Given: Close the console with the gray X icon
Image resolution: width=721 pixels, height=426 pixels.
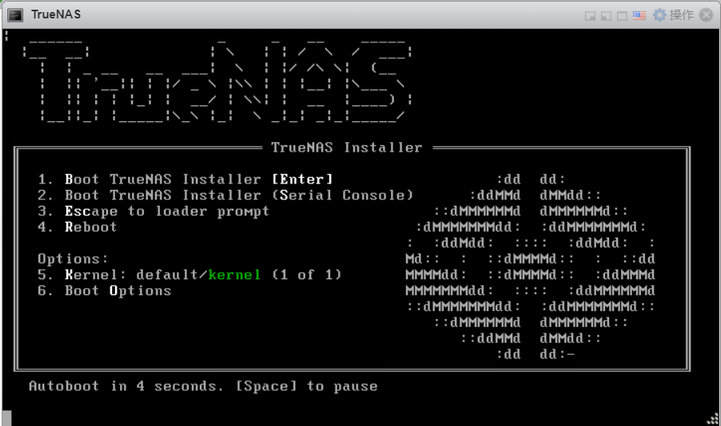Looking at the screenshot, I should (706, 15).
